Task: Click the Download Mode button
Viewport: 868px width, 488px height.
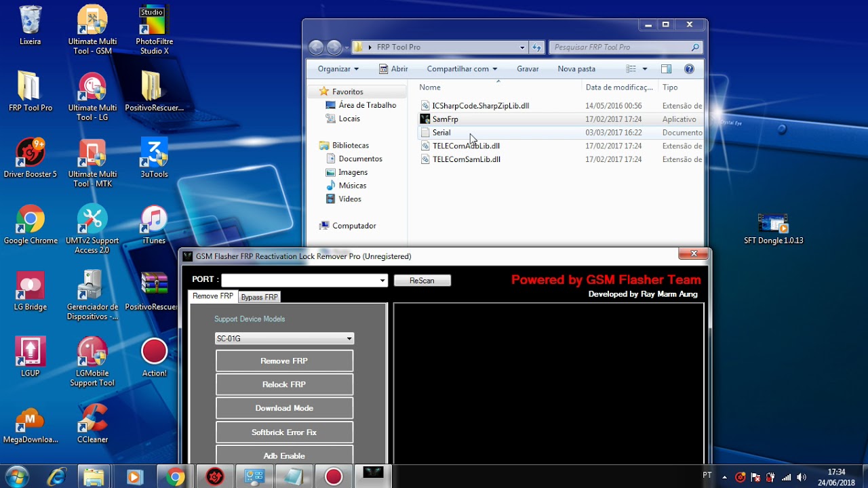Action: coord(284,408)
